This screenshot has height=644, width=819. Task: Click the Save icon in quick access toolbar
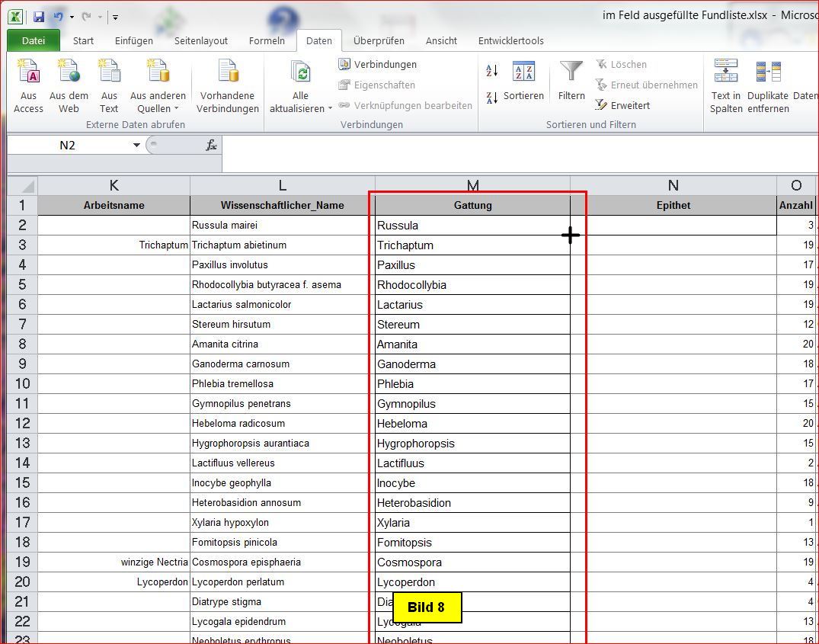pos(38,16)
